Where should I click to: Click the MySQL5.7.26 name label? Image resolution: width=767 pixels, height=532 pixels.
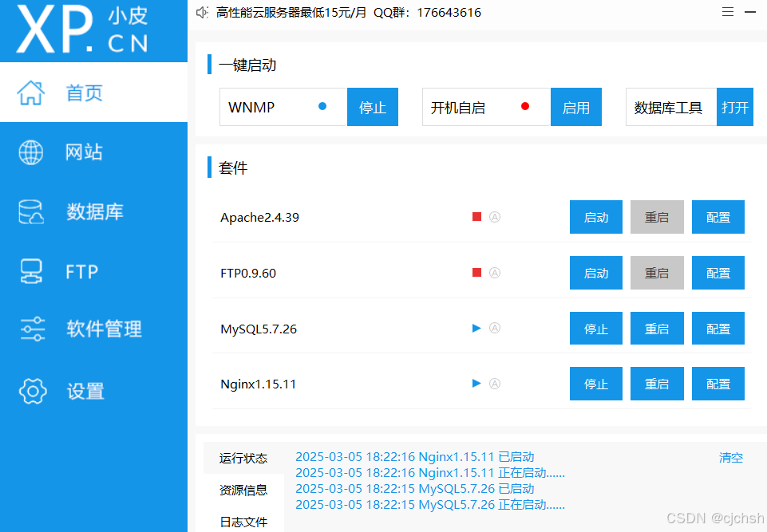[x=259, y=329]
